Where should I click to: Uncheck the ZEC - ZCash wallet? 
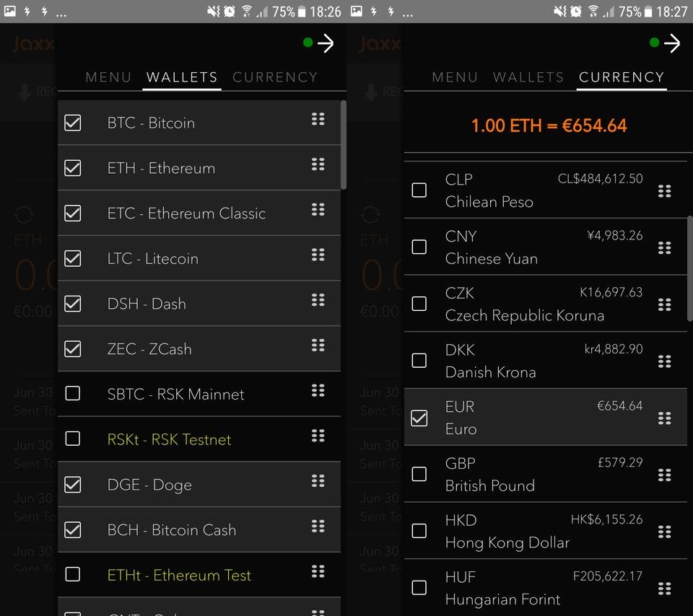pos(72,349)
